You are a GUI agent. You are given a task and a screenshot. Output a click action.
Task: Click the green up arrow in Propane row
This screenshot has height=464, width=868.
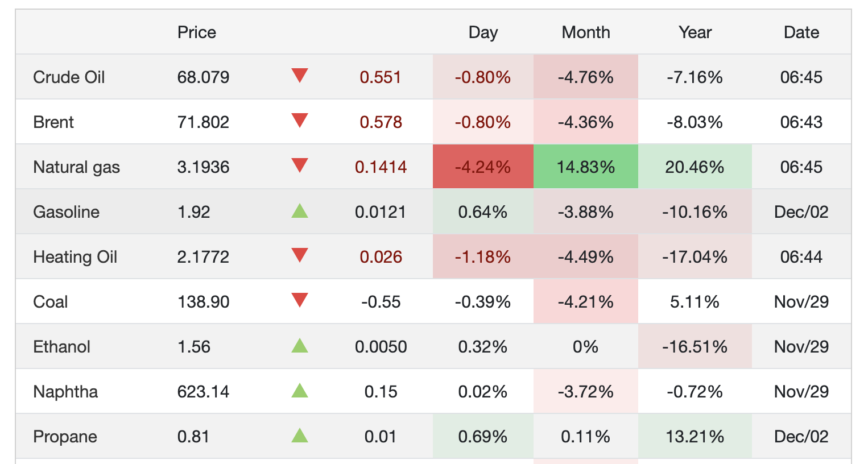(300, 436)
